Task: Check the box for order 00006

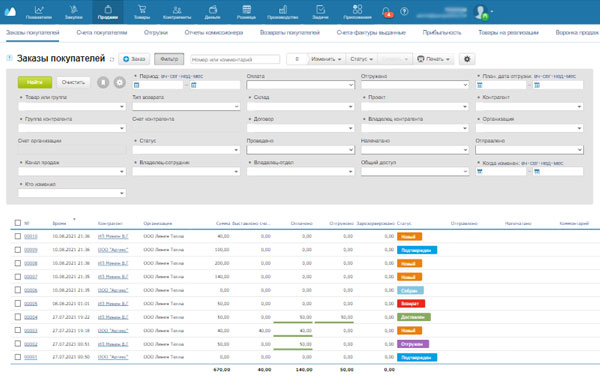Action: (x=18, y=290)
